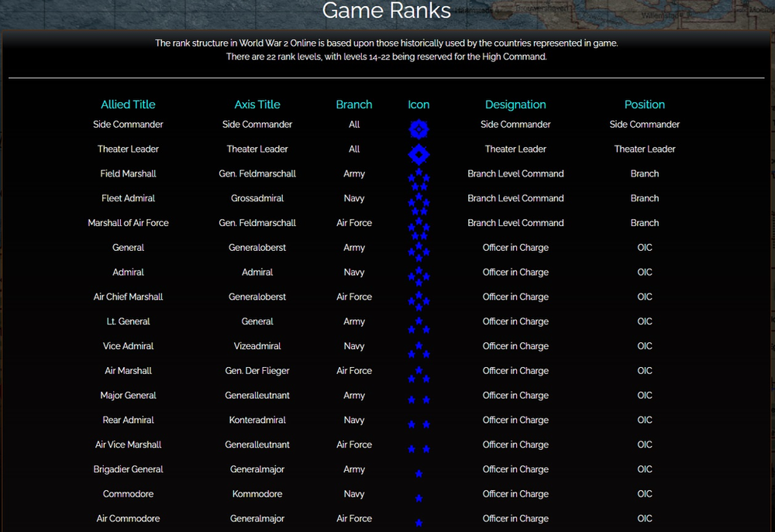Click the four-star icon in the Admiral Navy row
Screen dimensions: 775x532
coord(418,276)
